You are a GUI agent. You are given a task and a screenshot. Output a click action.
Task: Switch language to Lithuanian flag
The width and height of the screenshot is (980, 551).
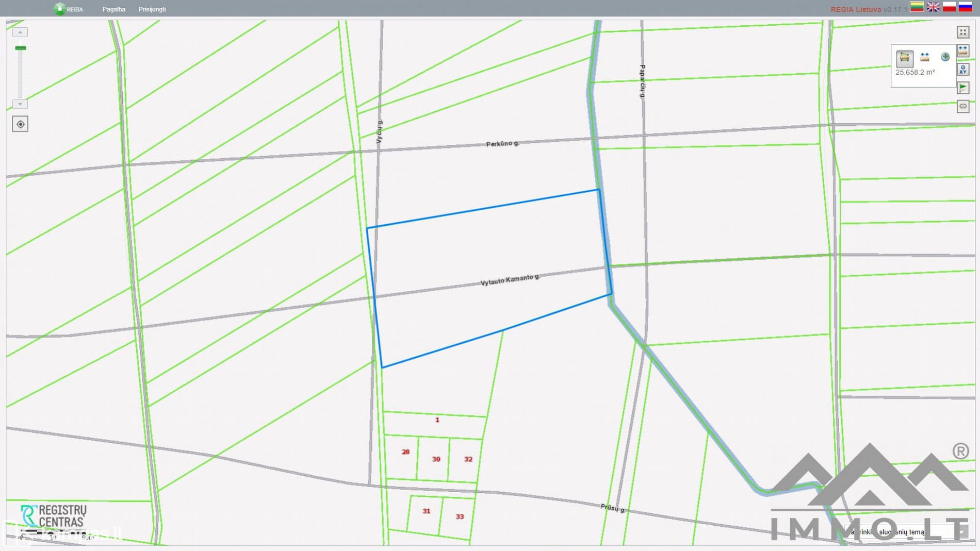[x=917, y=7]
